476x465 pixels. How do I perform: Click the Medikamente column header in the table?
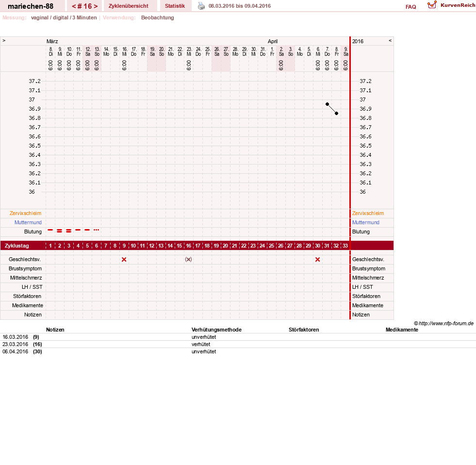point(402,330)
